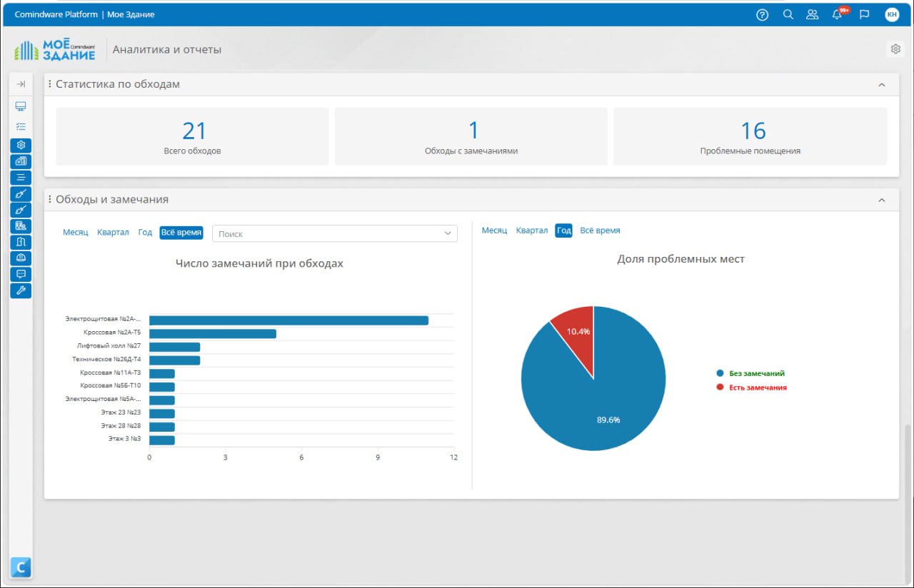Screen dimensions: 914x588
Task: Open the checklist icon in the sidebar
Action: click(21, 126)
